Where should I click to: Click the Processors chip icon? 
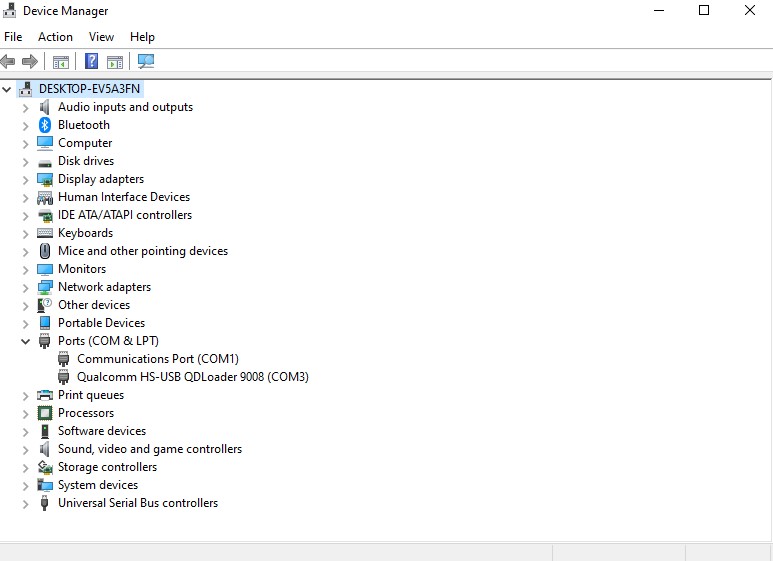[x=45, y=413]
